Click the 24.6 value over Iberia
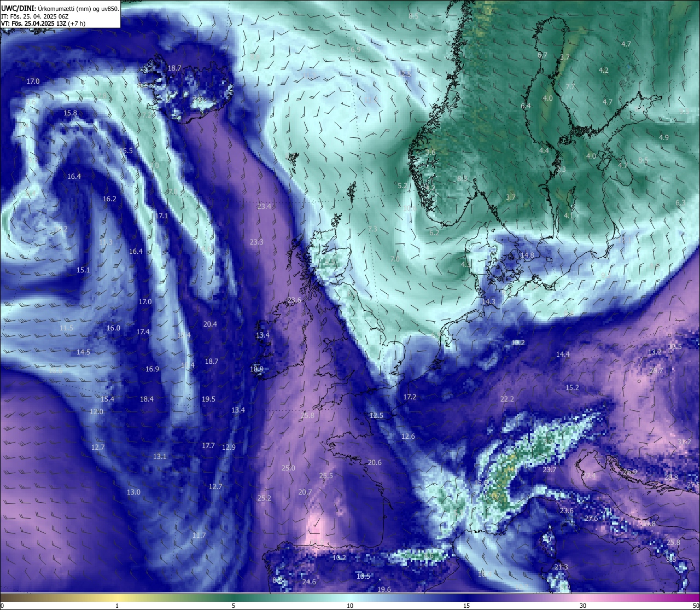700x610 pixels. [309, 582]
